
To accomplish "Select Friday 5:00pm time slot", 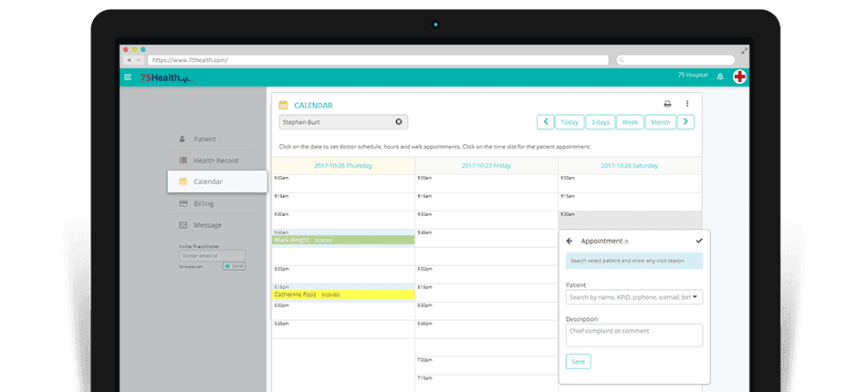I will tap(486, 274).
